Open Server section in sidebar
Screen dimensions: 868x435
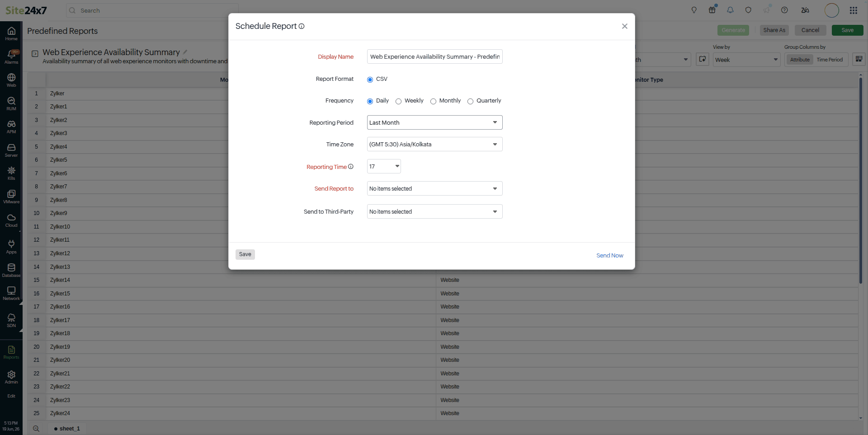pyautogui.click(x=11, y=150)
